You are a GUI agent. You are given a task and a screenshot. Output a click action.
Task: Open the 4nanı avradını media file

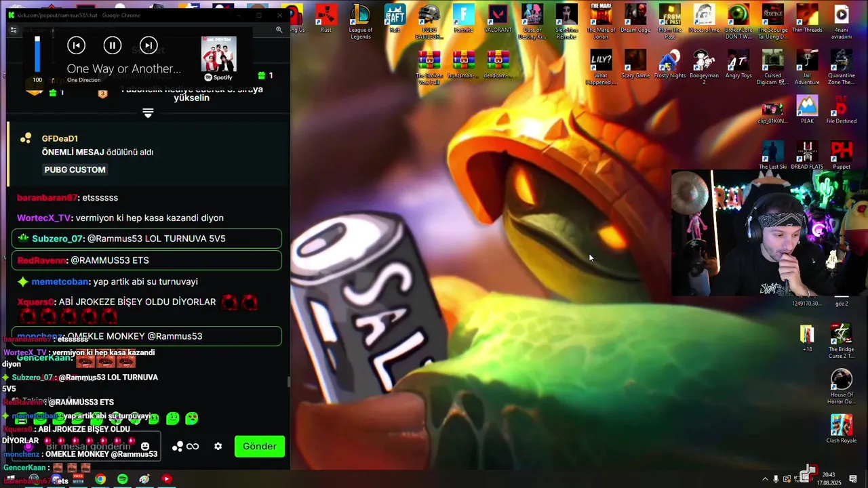tap(842, 21)
